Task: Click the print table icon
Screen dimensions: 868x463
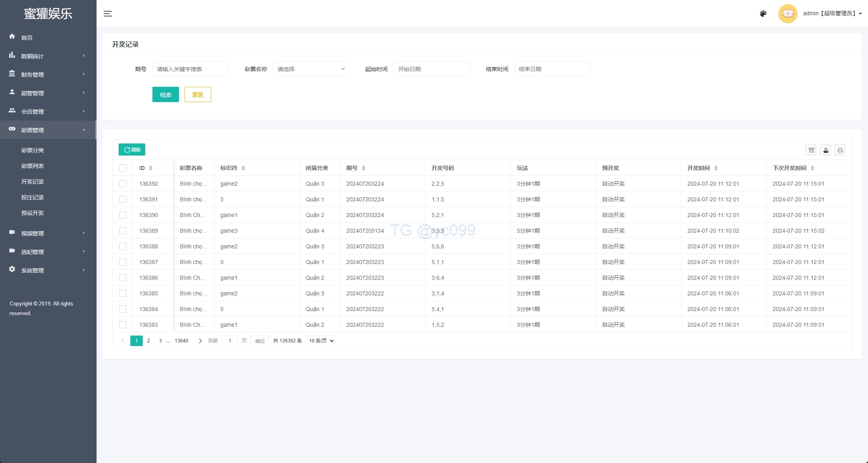Action: pos(840,150)
